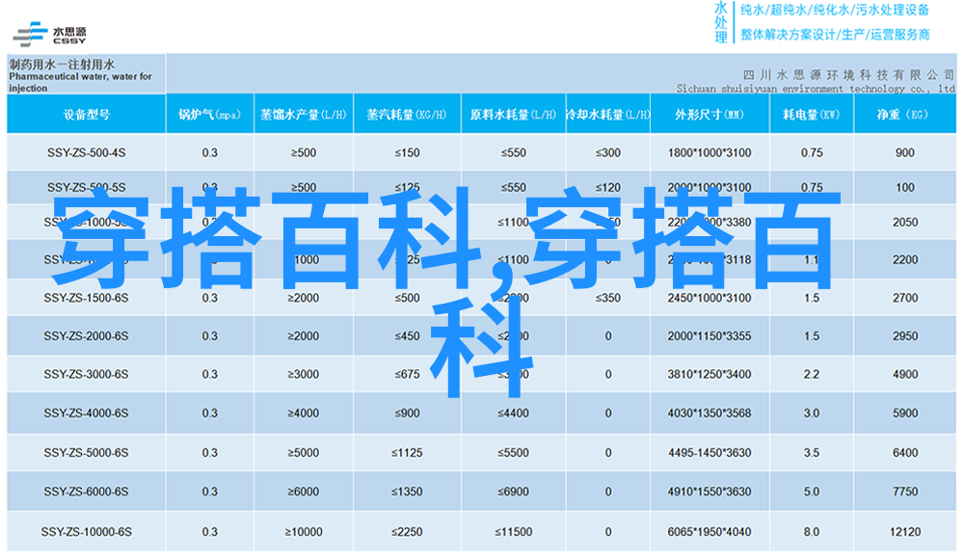Click the Sichuan shuisiyuan environment technology text

pyautogui.click(x=816, y=89)
